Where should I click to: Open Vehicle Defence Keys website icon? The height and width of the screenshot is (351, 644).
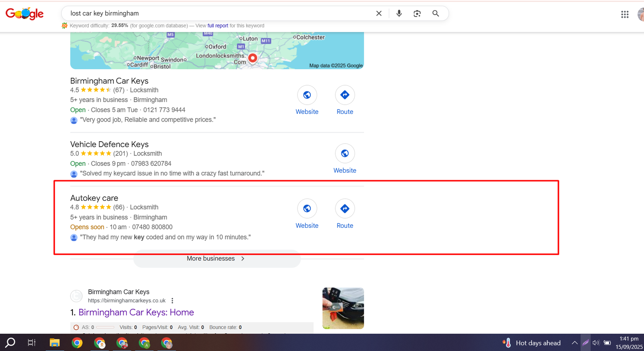pos(345,153)
